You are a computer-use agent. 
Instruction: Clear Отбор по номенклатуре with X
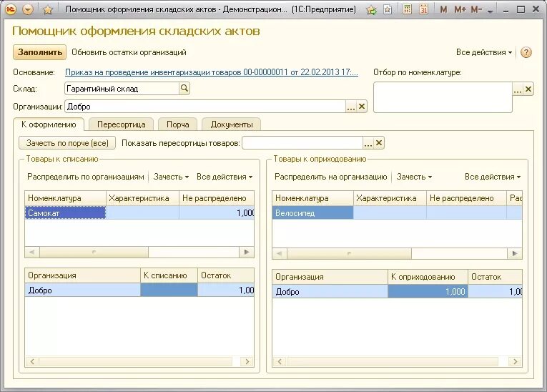tap(528, 89)
